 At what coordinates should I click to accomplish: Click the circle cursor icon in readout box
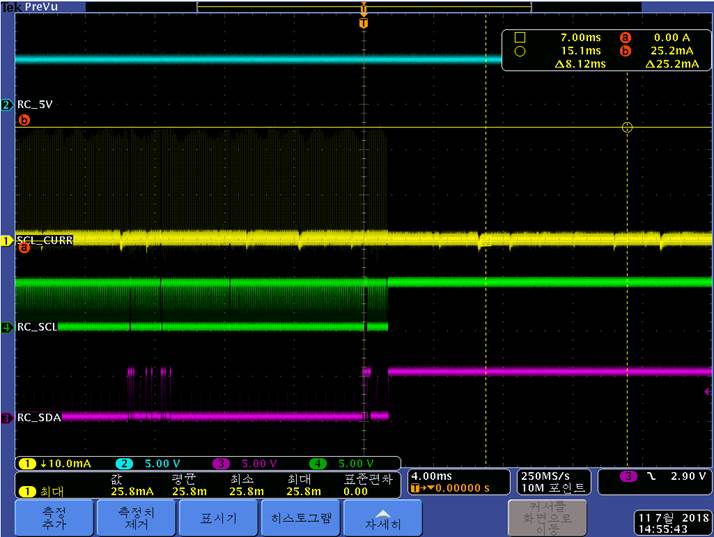click(x=520, y=51)
